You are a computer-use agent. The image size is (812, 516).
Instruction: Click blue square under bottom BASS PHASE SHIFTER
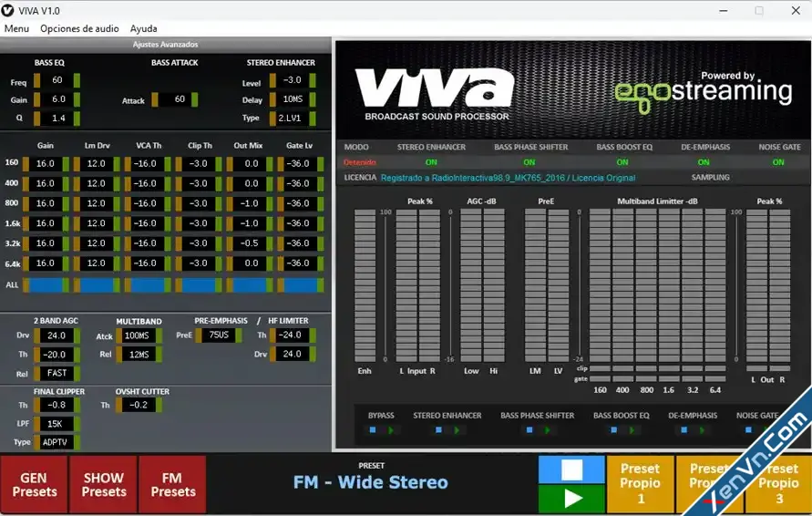(x=529, y=430)
